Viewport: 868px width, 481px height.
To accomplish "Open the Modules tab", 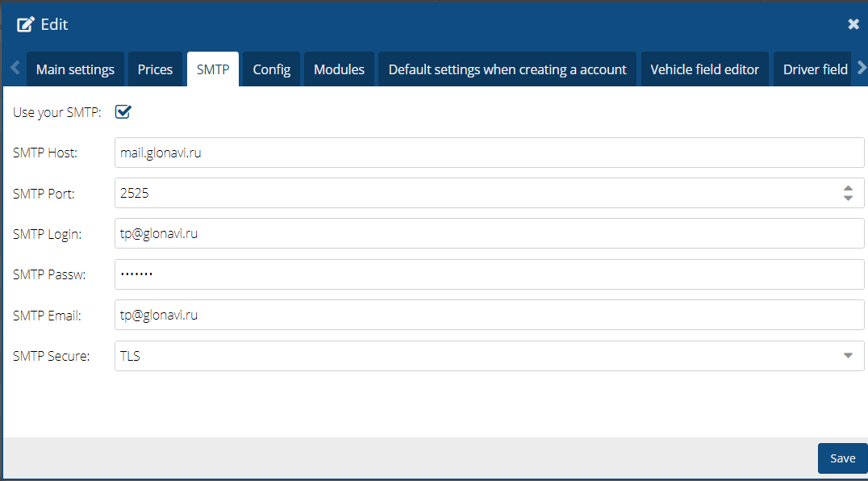I will 339,69.
